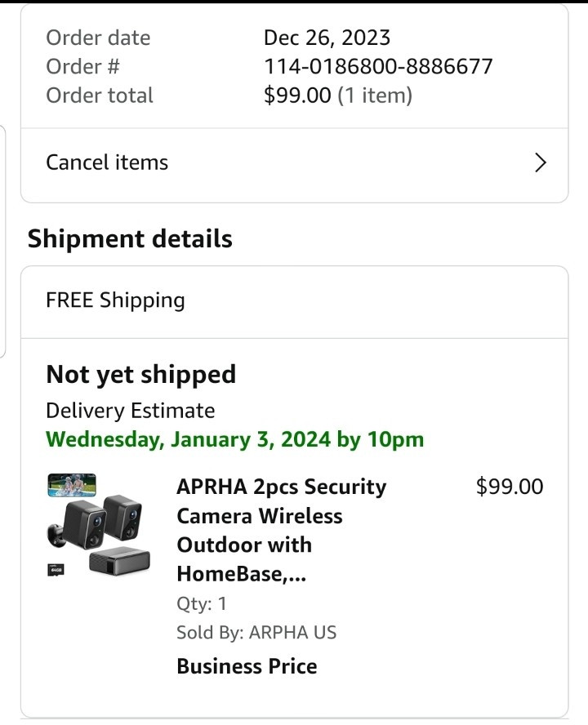Click the Not yet shipped status heading
This screenshot has height=725, width=588.
click(x=140, y=375)
